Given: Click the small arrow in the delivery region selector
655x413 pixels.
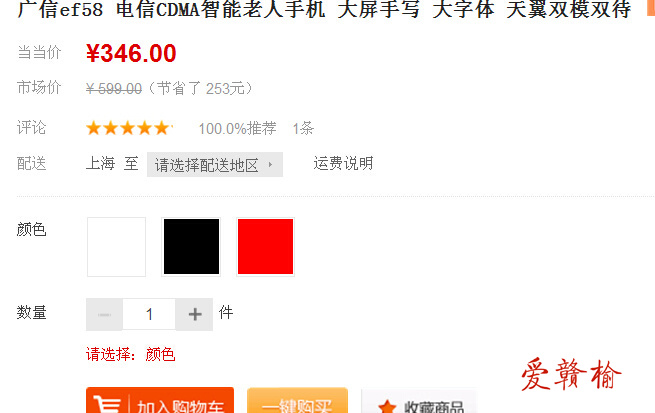Looking at the screenshot, I should coord(270,165).
